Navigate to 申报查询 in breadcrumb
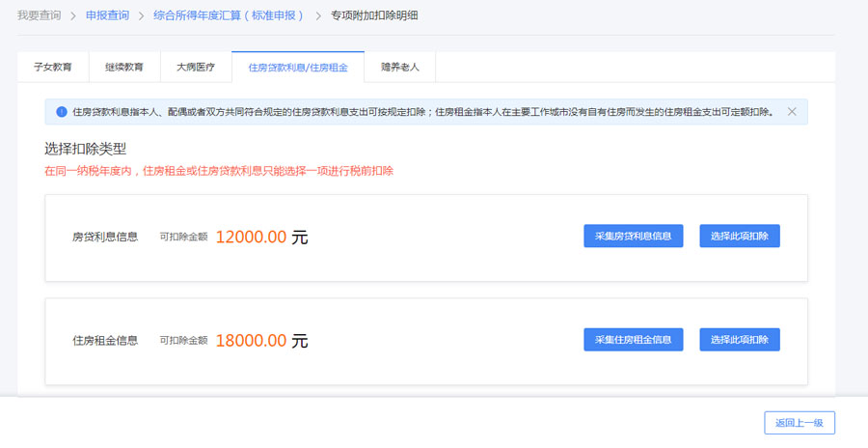868x448 pixels. tap(105, 15)
